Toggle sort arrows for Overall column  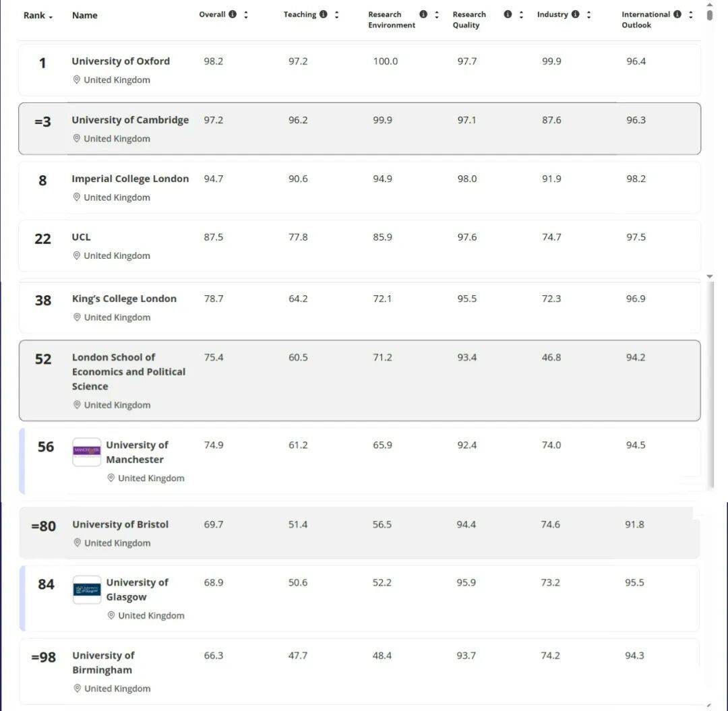[246, 14]
